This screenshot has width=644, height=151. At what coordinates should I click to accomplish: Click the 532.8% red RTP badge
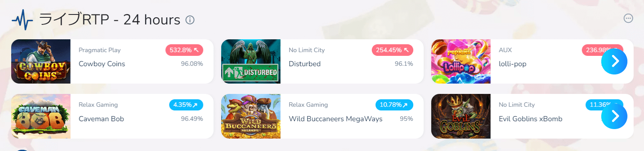(x=184, y=50)
